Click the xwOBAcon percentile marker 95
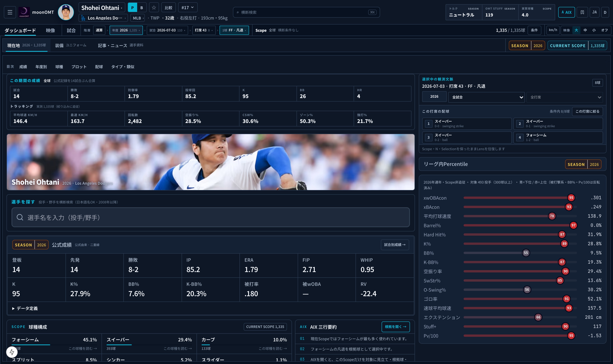 coord(571,198)
